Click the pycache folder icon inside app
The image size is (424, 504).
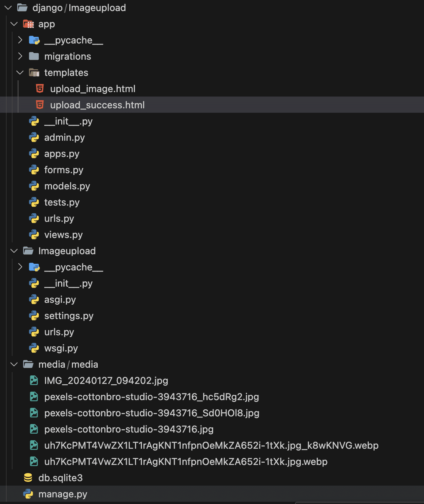pyautogui.click(x=34, y=40)
